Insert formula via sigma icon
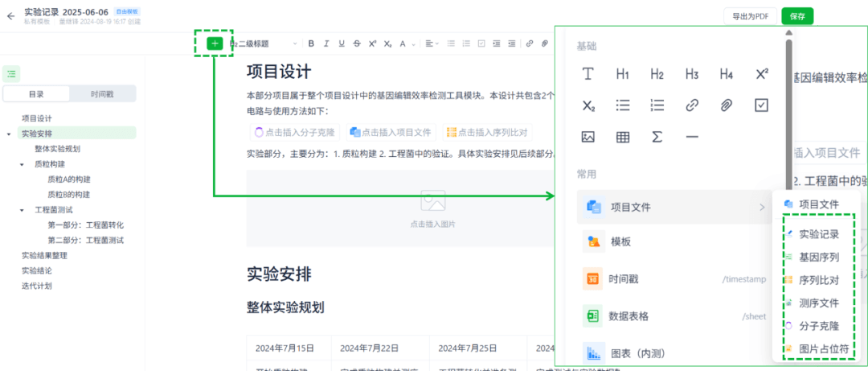The image size is (868, 371). (x=657, y=137)
